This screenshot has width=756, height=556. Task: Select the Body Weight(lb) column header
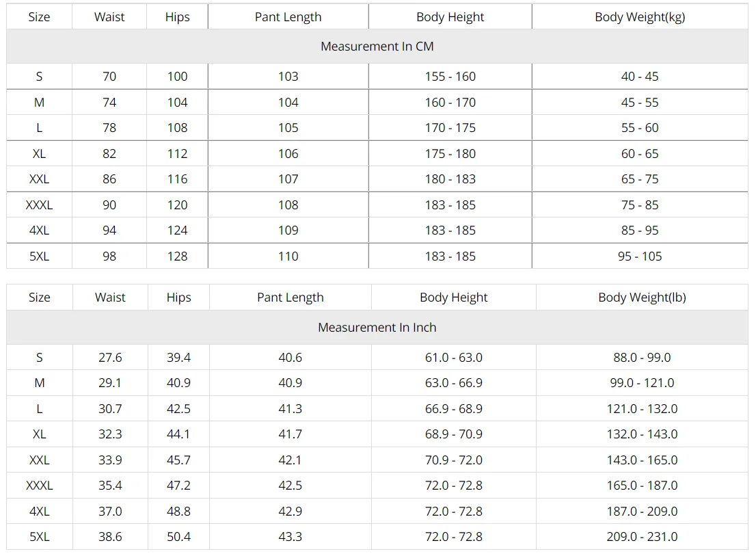click(643, 297)
